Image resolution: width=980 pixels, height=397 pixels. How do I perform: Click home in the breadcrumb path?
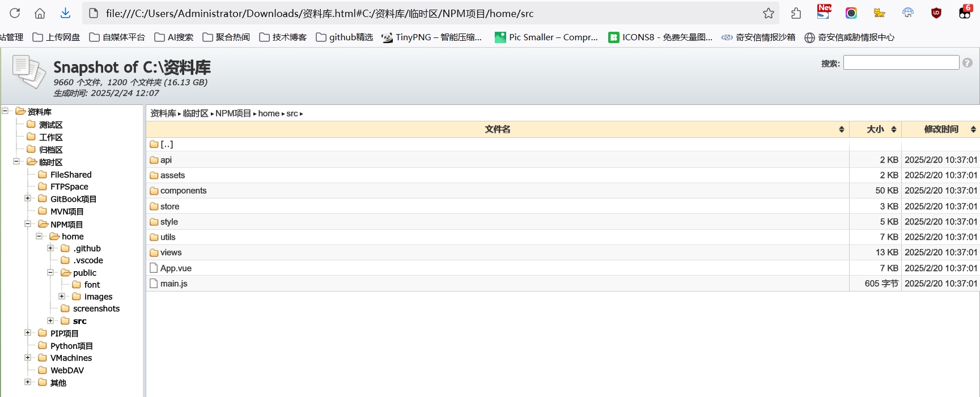pyautogui.click(x=269, y=113)
